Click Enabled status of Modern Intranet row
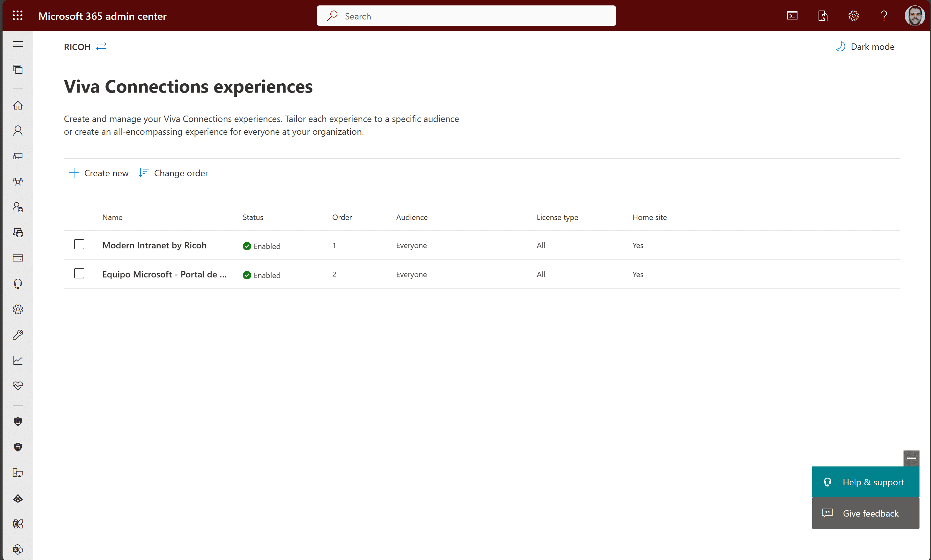Viewport: 931px width, 560px height. click(x=262, y=246)
